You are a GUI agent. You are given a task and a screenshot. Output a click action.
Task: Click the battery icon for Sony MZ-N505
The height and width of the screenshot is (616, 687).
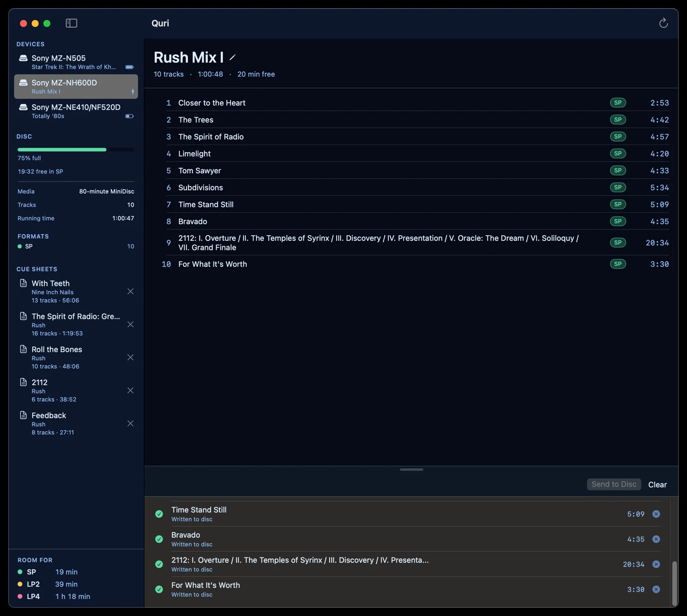click(130, 67)
